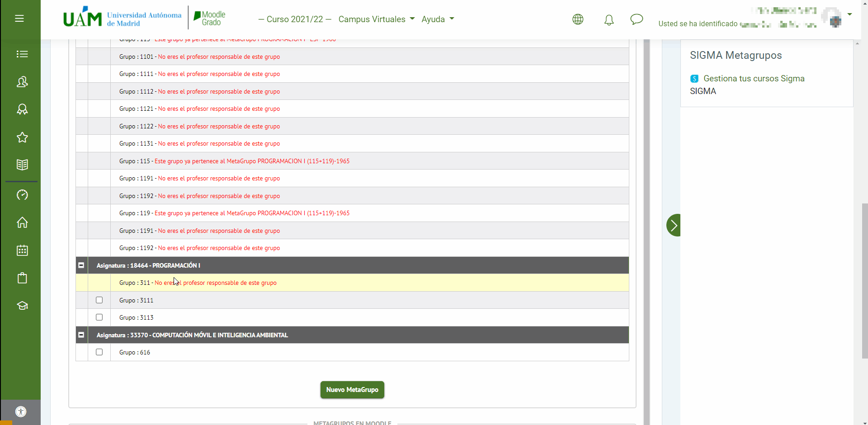Click the accessibility icon at bottom left

[x=21, y=411]
